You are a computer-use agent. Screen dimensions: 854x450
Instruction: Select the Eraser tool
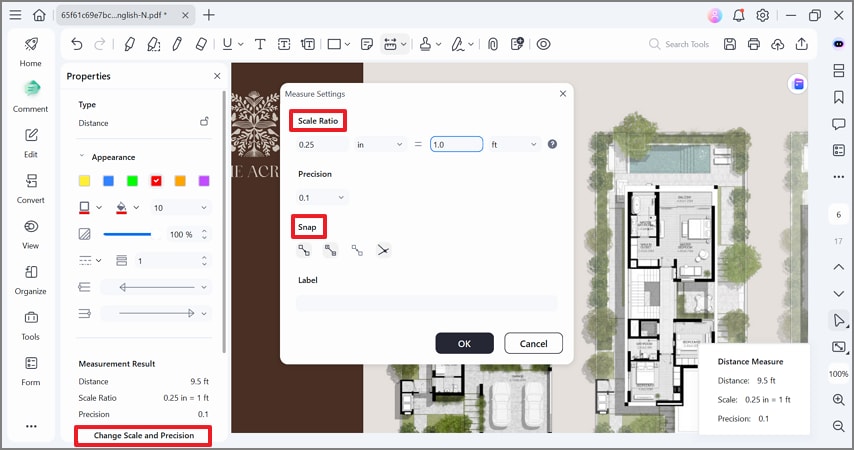coord(201,44)
